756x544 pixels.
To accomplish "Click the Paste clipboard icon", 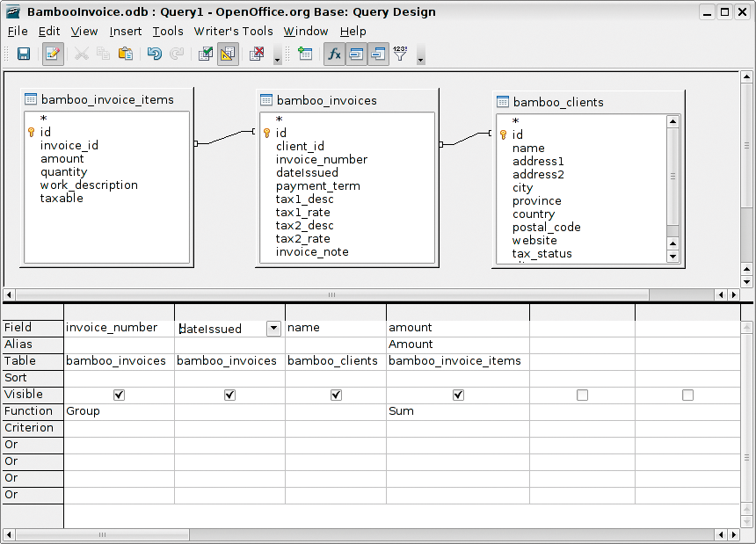I will click(x=126, y=54).
